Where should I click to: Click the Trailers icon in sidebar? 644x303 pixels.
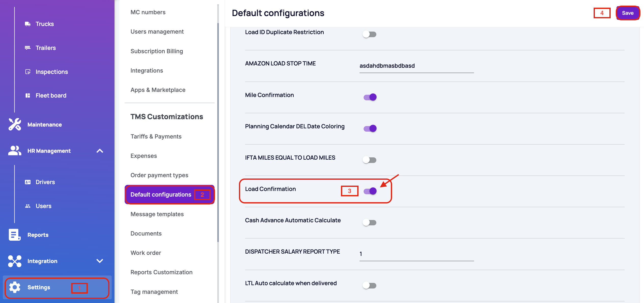[x=28, y=48]
